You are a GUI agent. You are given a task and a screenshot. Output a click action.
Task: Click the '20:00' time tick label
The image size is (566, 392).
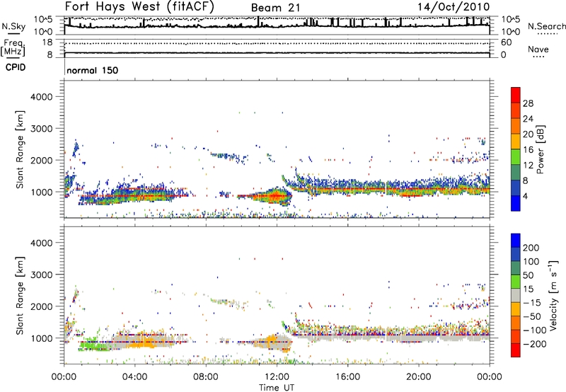[x=419, y=377]
